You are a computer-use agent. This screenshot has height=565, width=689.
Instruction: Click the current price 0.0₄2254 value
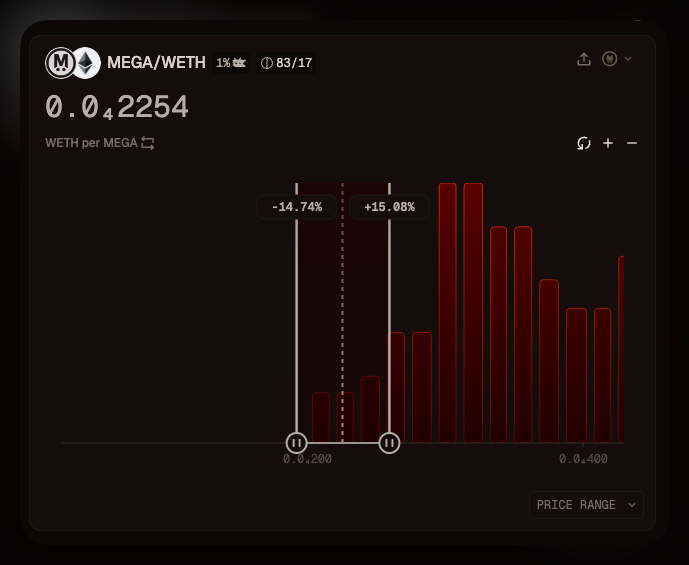117,107
